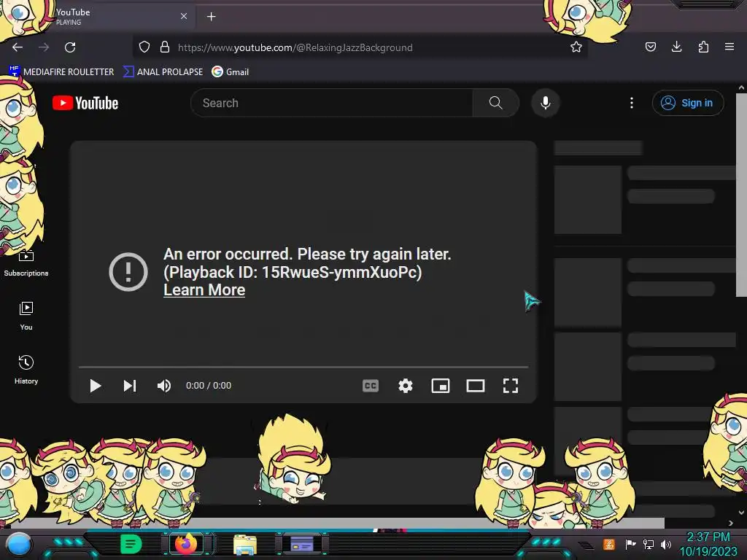747x560 pixels.
Task: Open the Firefox downloads panel
Action: (676, 47)
